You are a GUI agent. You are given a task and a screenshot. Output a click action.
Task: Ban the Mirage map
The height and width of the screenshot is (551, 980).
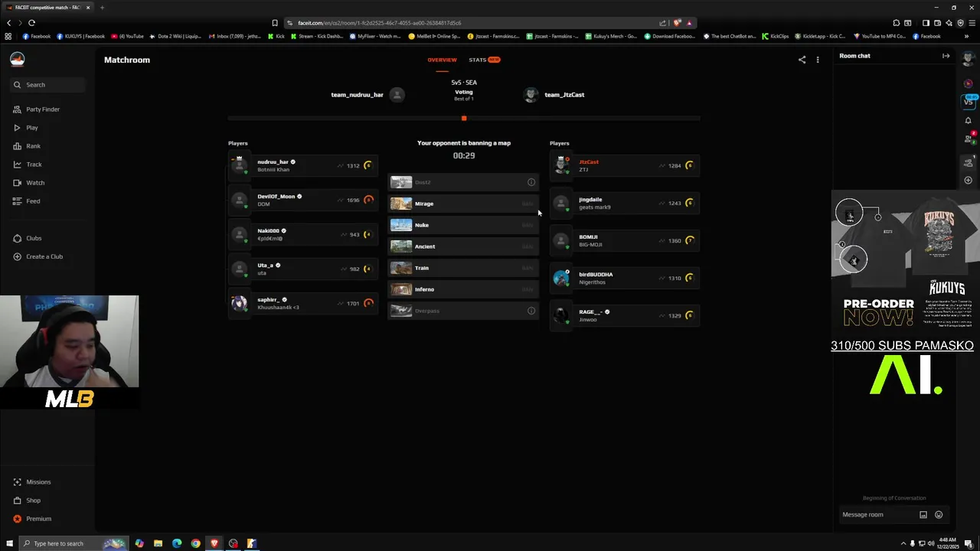pyautogui.click(x=527, y=204)
